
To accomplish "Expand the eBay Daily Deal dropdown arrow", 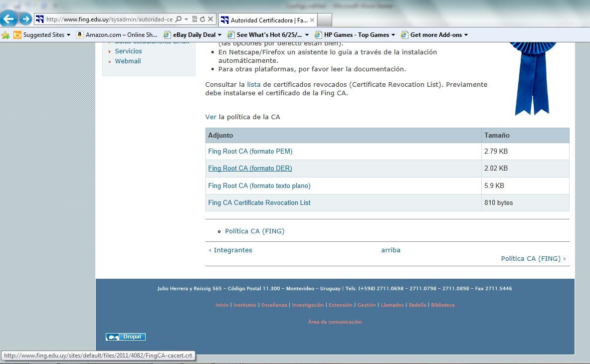I will pyautogui.click(x=220, y=35).
